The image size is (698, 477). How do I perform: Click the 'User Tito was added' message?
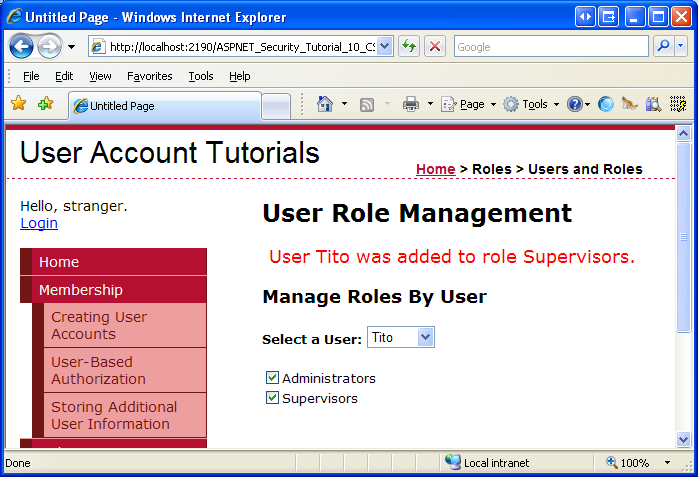coord(452,257)
